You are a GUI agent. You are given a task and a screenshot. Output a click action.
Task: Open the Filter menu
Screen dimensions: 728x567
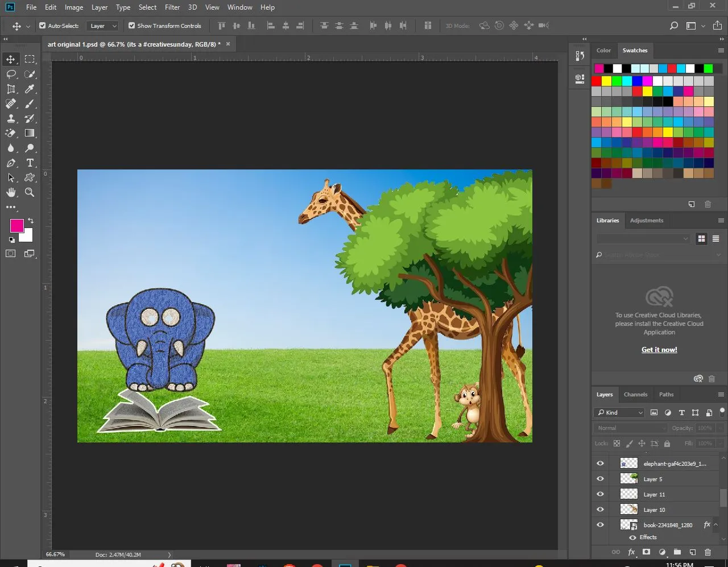(172, 7)
